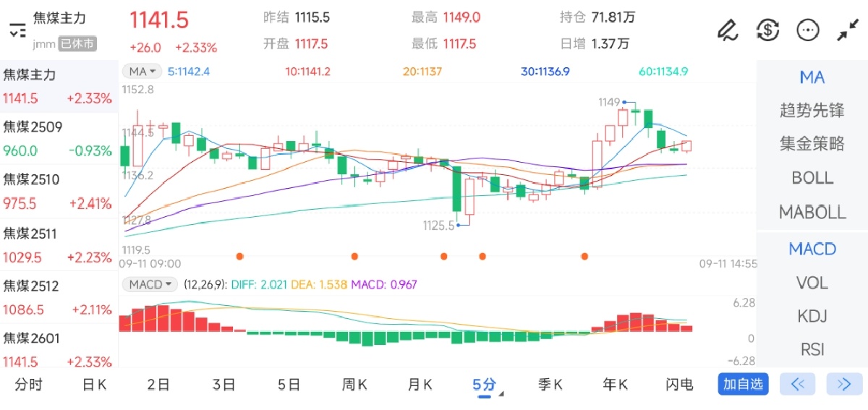
Task: Click 加自选 to add to watchlist
Action: [743, 384]
